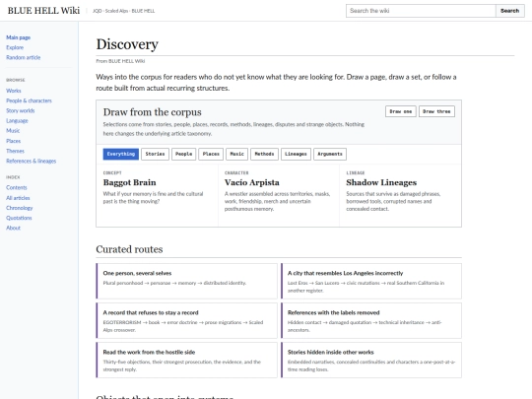Open the Quotations link
This screenshot has width=532, height=399.
[x=19, y=218]
